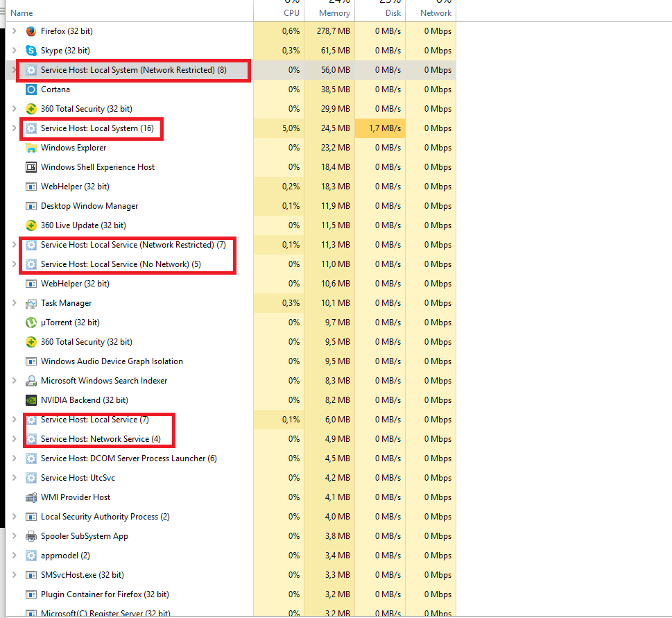
Task: Expand Service Host: Local System (16)
Action: tap(14, 128)
